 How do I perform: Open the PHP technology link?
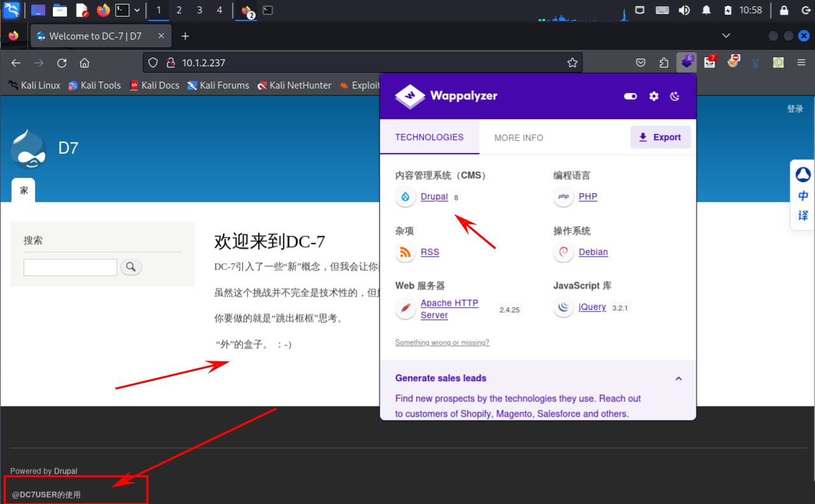(588, 197)
